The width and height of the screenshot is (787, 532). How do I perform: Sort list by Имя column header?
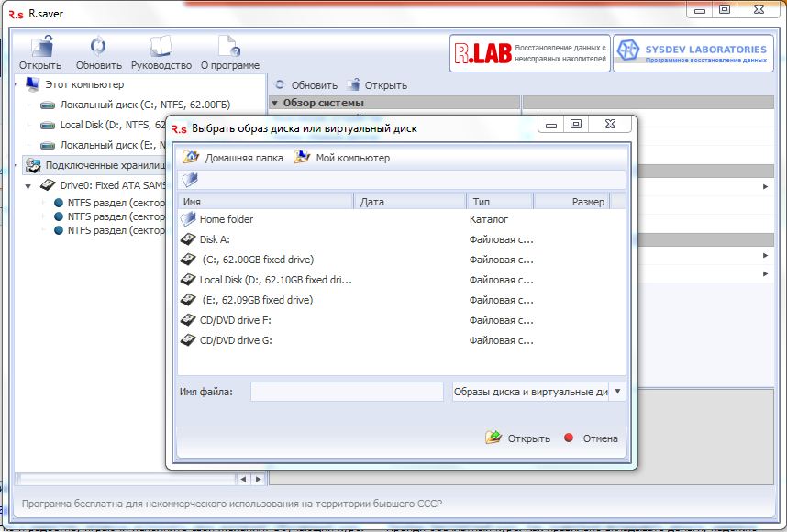tap(266, 202)
